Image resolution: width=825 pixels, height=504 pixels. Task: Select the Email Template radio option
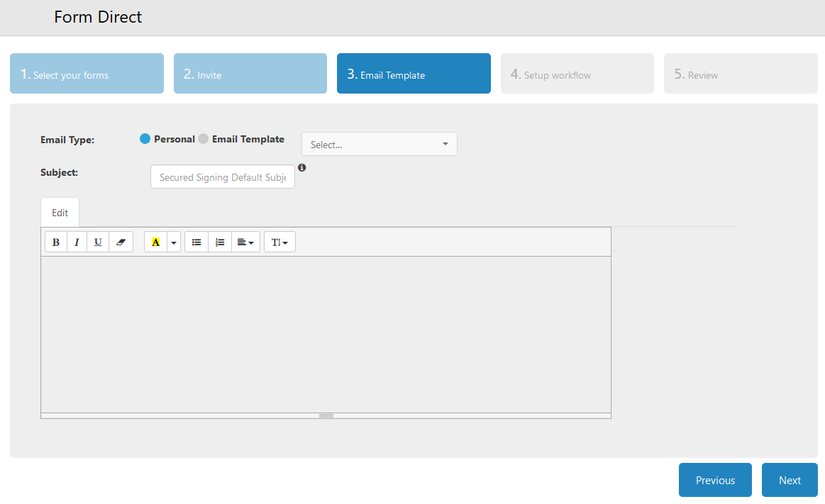pyautogui.click(x=204, y=139)
